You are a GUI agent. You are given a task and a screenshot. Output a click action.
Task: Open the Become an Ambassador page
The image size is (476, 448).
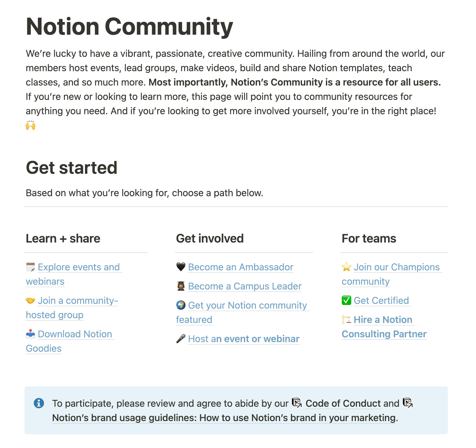(x=240, y=267)
